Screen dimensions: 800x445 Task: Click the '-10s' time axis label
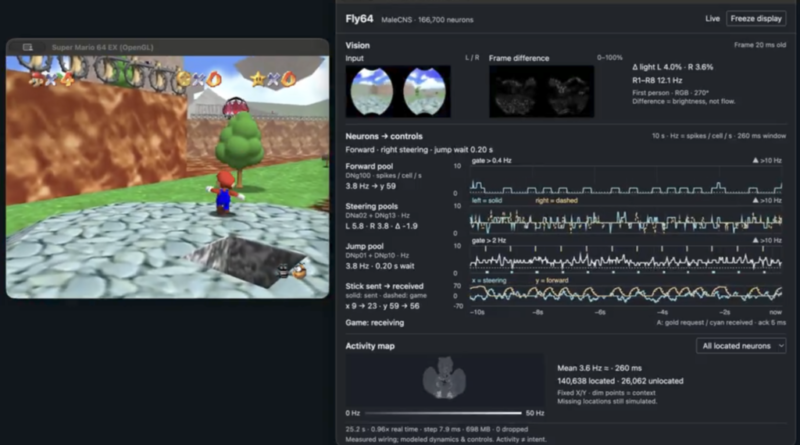click(477, 312)
